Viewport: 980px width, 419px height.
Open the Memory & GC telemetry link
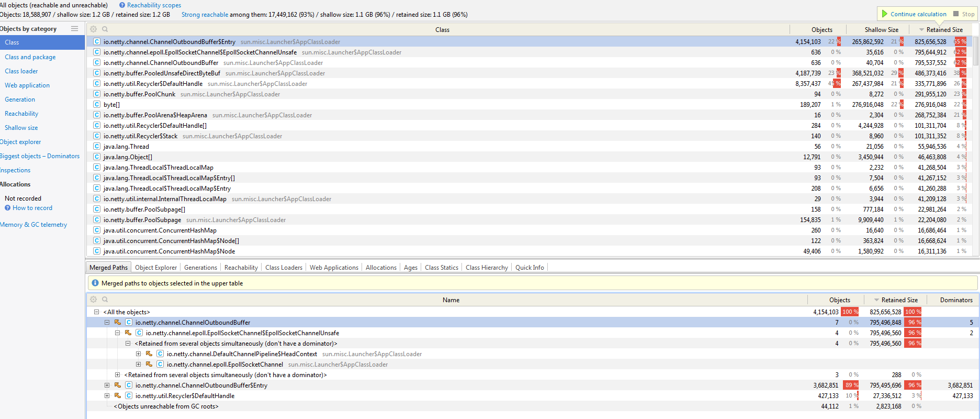click(x=33, y=225)
